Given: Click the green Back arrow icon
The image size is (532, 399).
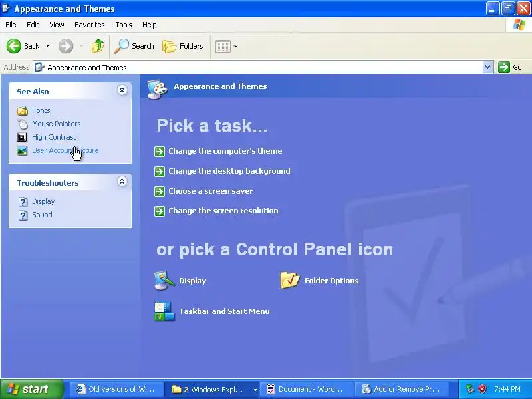Looking at the screenshot, I should [x=14, y=46].
